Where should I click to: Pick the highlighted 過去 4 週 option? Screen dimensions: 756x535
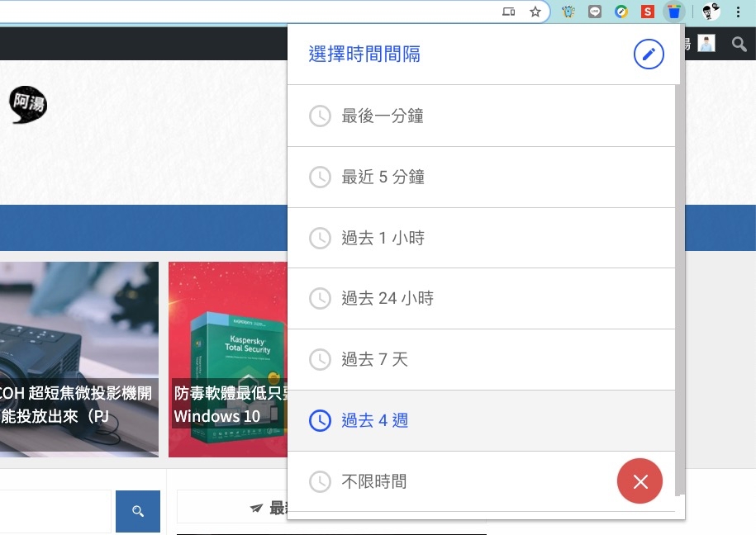(x=481, y=421)
